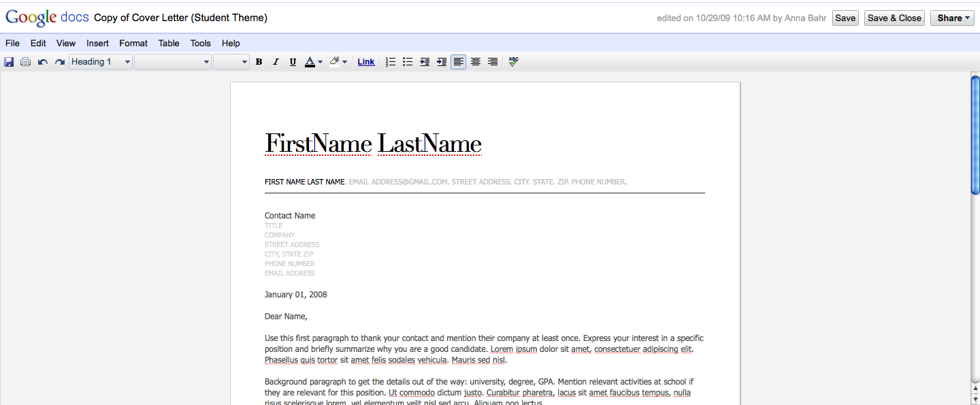Viewport: 980px width, 405px height.
Task: Decrease the paragraph indent
Action: coord(425,62)
